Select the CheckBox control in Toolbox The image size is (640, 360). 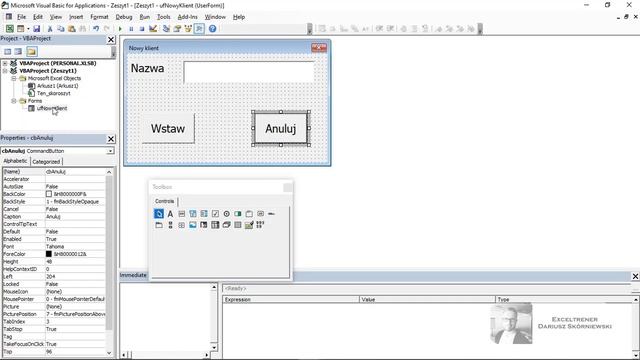tap(215, 213)
